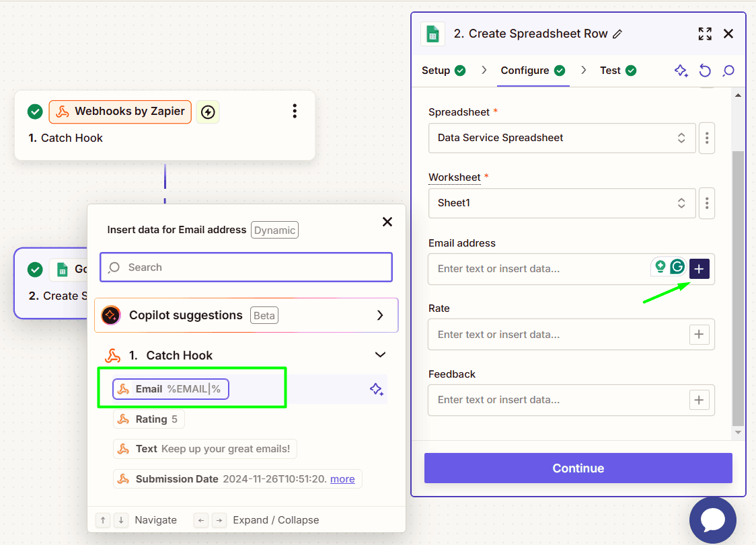Image resolution: width=756 pixels, height=545 pixels.
Task: Select the 1. Catch Hook step card text
Action: coord(65,138)
